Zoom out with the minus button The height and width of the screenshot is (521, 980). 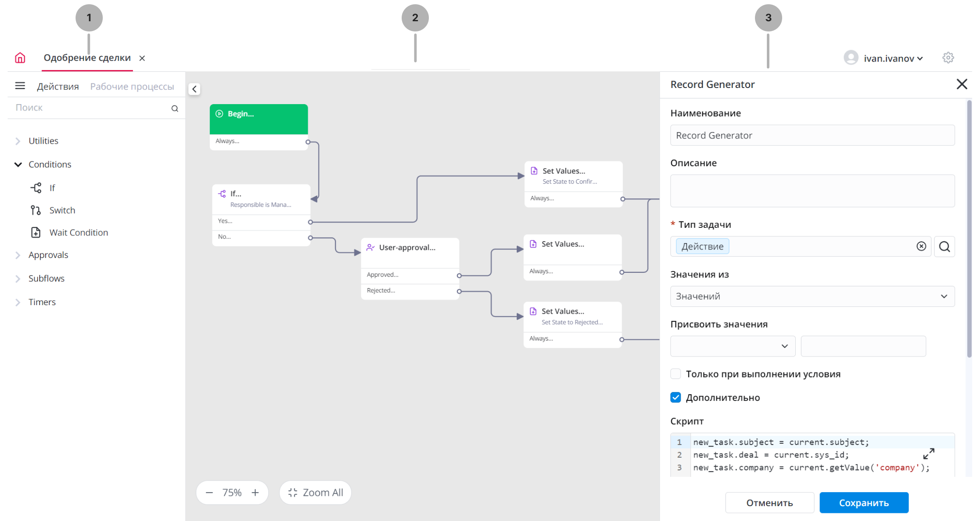(x=209, y=493)
